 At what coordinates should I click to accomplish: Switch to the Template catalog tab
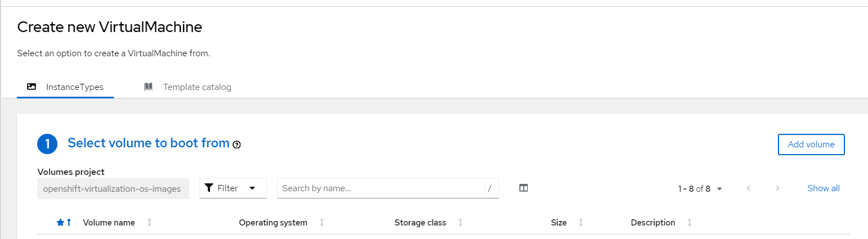188,87
